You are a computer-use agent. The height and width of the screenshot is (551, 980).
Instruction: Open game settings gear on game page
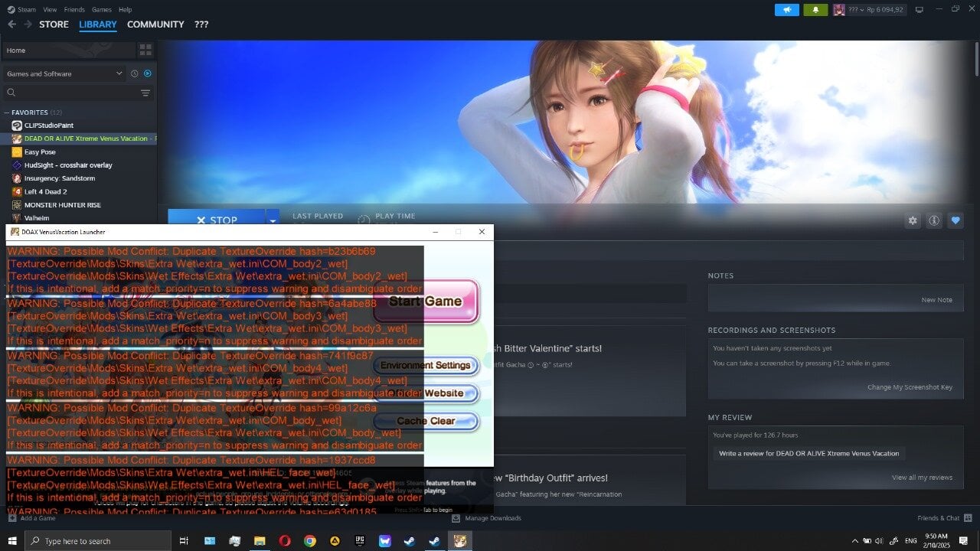(913, 220)
